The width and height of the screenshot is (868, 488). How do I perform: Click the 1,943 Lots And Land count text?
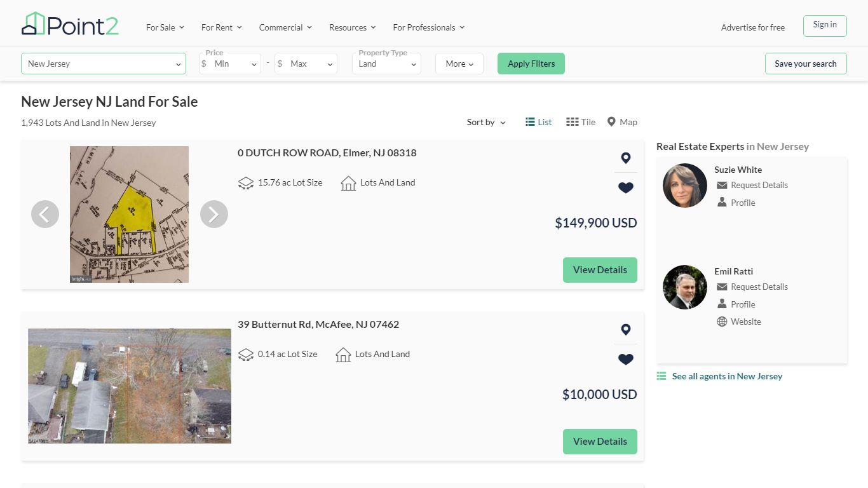(88, 123)
